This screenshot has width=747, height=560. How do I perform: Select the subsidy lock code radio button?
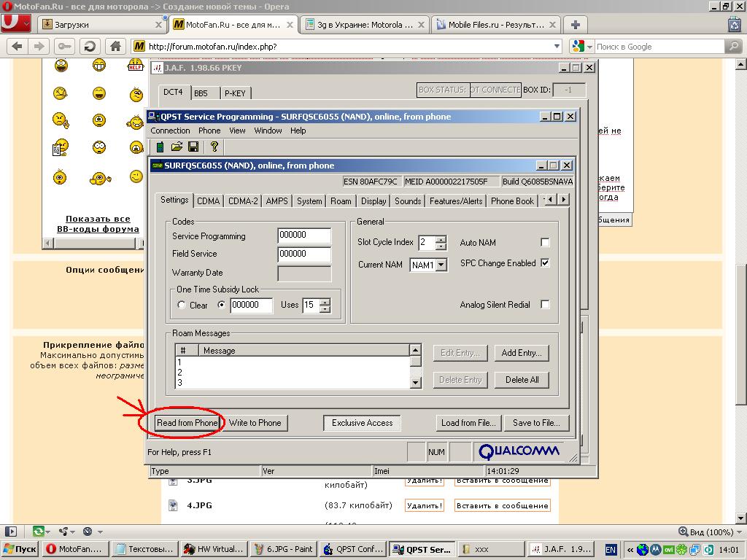221,305
